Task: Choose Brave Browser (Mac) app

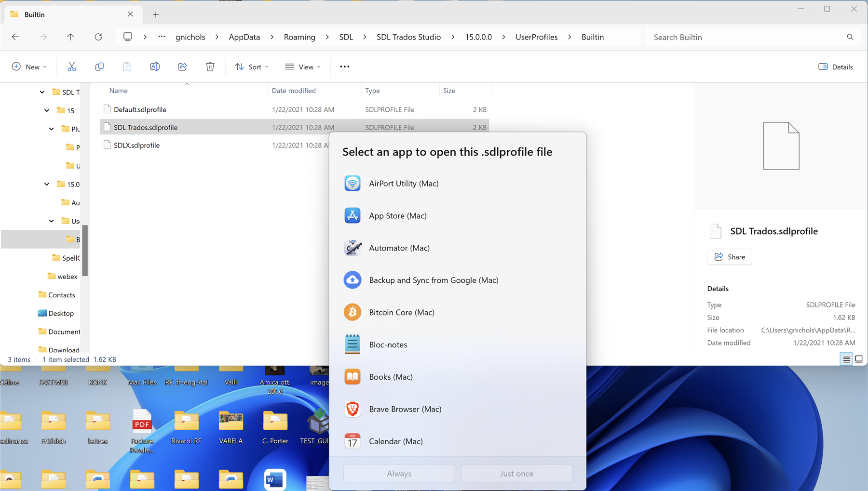Action: pyautogui.click(x=458, y=410)
